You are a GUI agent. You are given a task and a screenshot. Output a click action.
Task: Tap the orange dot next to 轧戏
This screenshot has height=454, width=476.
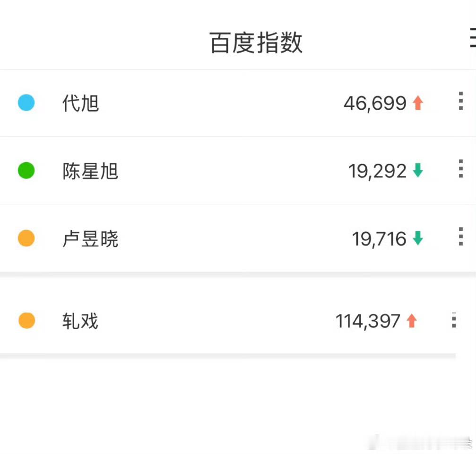pyautogui.click(x=26, y=321)
